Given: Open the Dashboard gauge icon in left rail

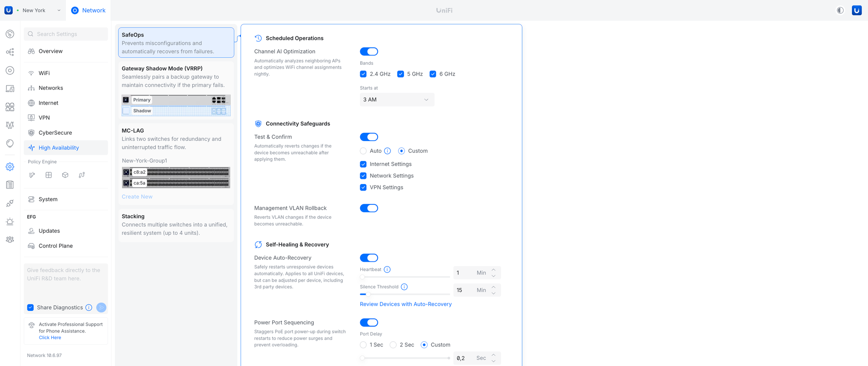Looking at the screenshot, I should [10, 34].
